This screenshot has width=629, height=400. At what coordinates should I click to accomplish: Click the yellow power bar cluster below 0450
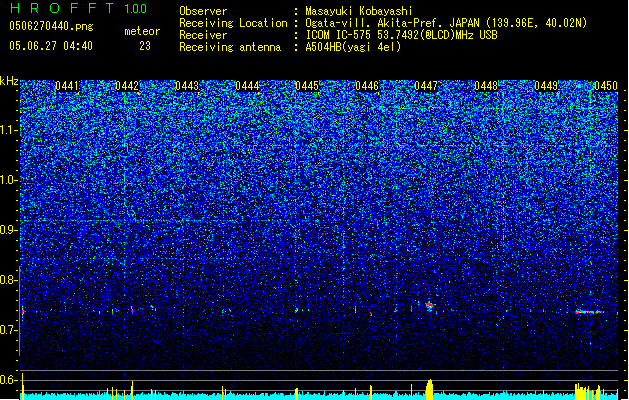click(590, 392)
